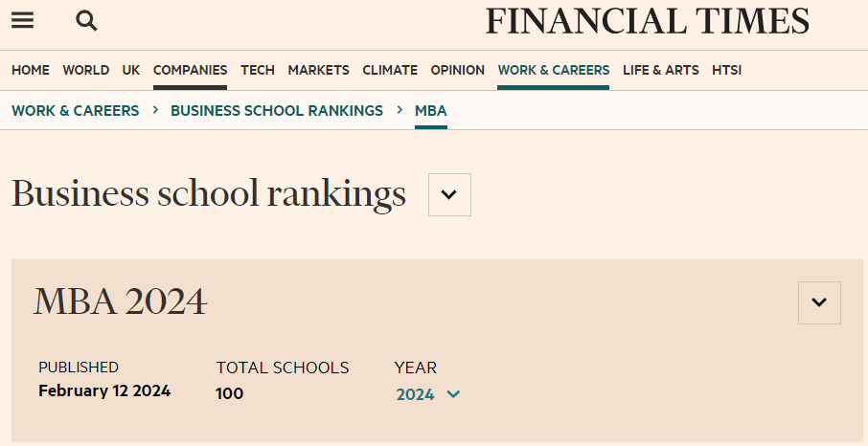868x446 pixels.
Task: Open the hamburger menu icon
Action: (x=23, y=20)
